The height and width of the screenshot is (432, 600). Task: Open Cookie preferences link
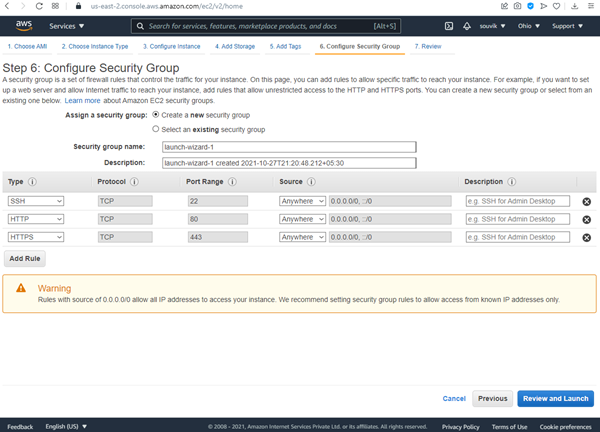[566, 427]
